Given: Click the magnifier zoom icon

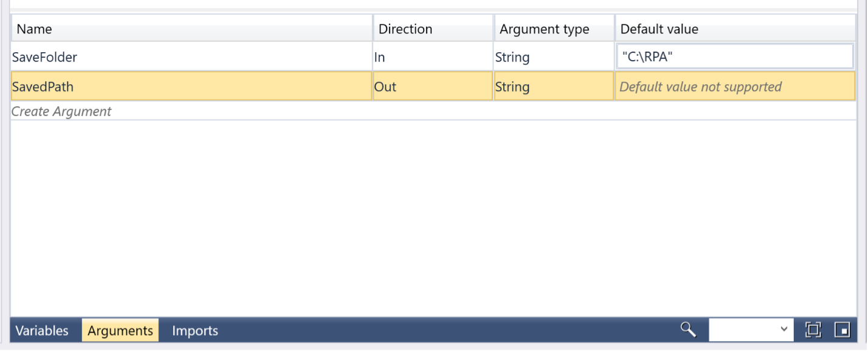Looking at the screenshot, I should pyautogui.click(x=687, y=330).
